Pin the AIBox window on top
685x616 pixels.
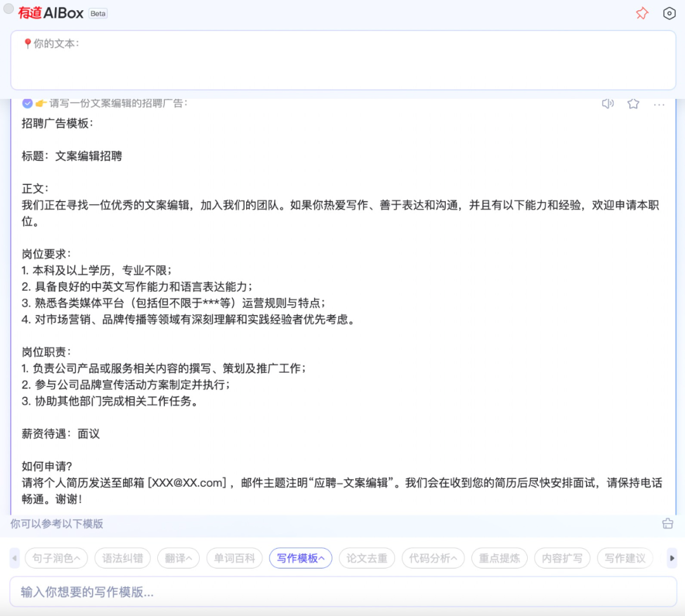[x=642, y=13]
